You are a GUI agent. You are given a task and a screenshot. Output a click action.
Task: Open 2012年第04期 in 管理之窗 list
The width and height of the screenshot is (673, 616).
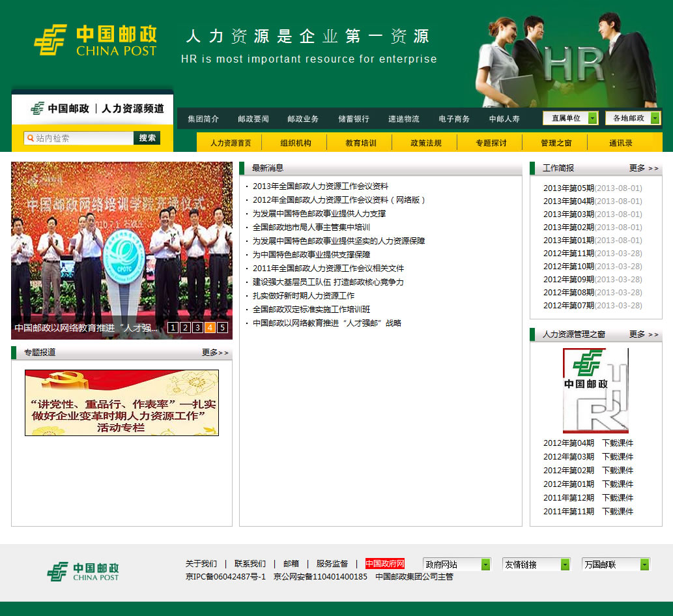tap(569, 443)
